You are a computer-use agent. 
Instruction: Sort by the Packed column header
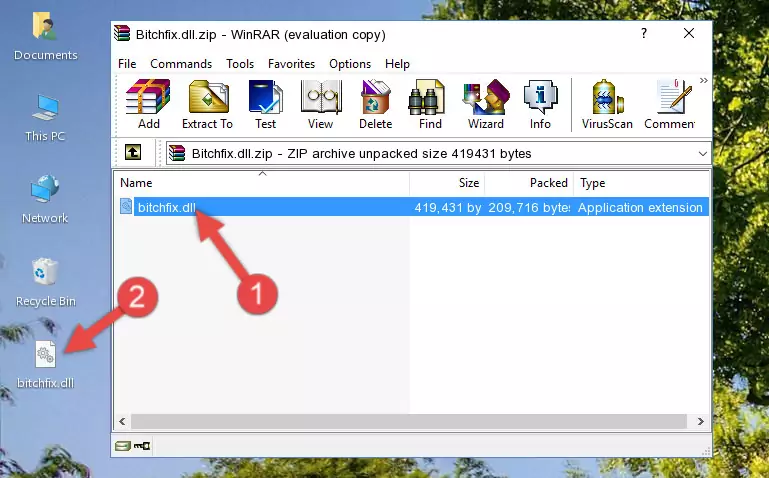tap(529, 183)
